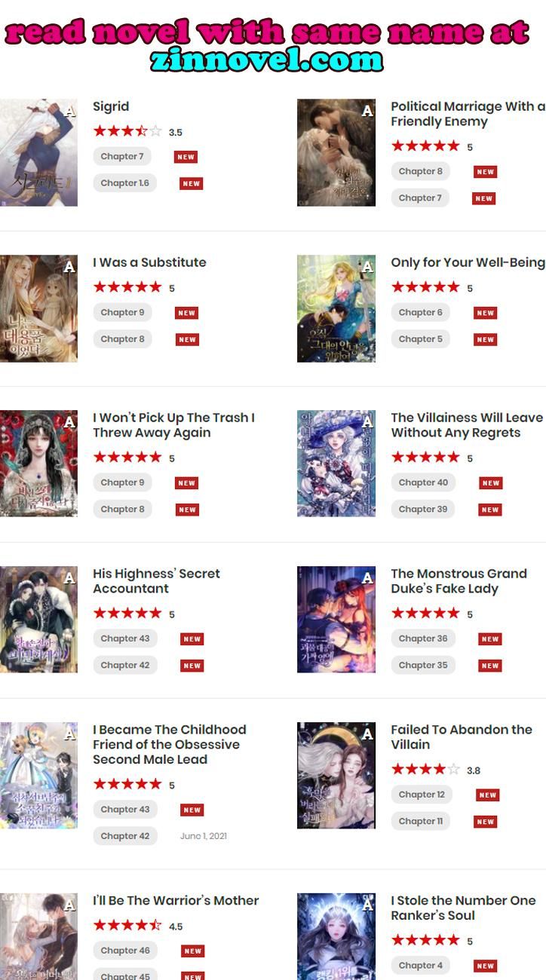Open the Sigrid cover thumbnail
Image resolution: width=546 pixels, height=980 pixels.
click(x=38, y=152)
